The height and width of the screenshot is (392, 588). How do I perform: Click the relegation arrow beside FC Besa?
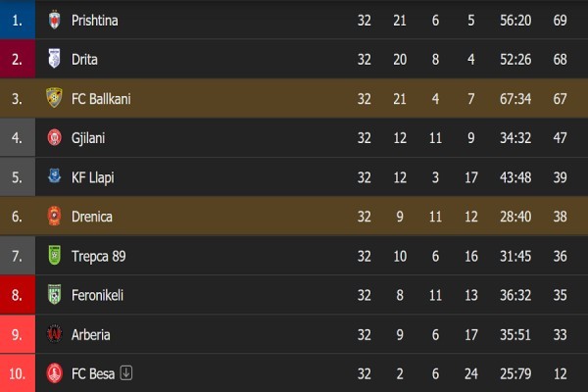click(125, 373)
